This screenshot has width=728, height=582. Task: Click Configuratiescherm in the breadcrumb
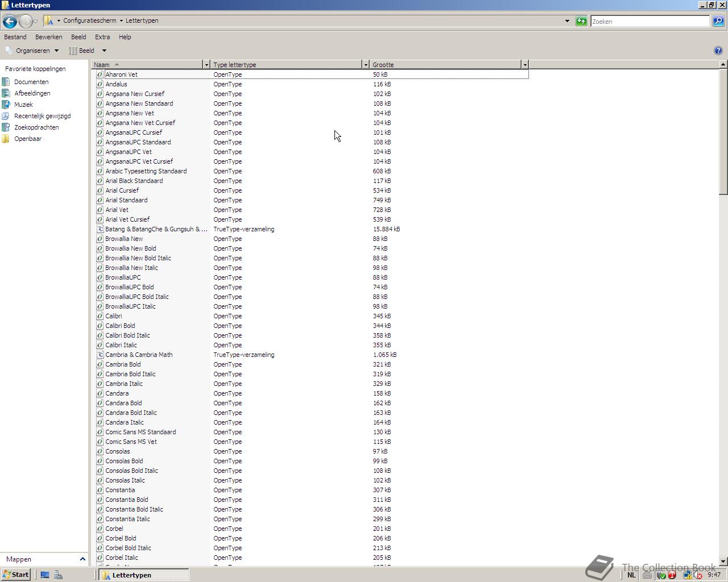point(89,20)
